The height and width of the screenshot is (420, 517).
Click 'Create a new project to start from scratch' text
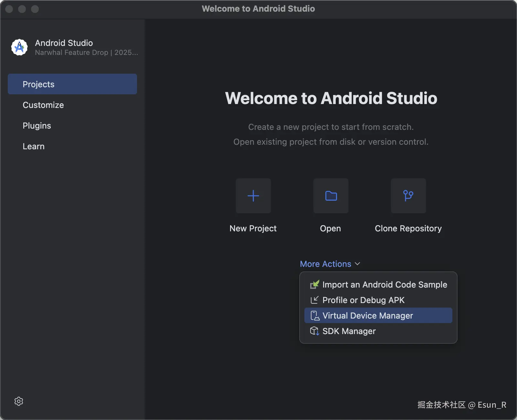[x=331, y=127]
